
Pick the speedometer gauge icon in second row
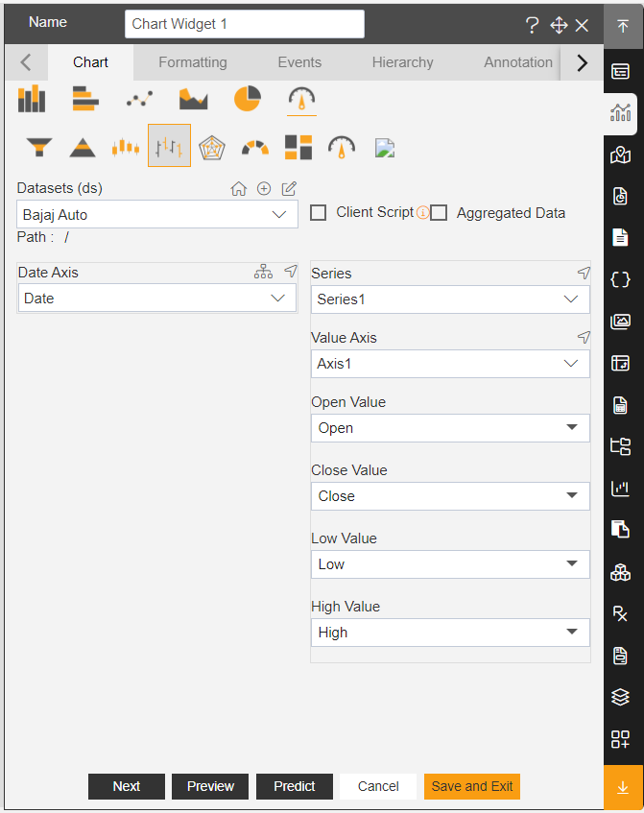[x=342, y=147]
